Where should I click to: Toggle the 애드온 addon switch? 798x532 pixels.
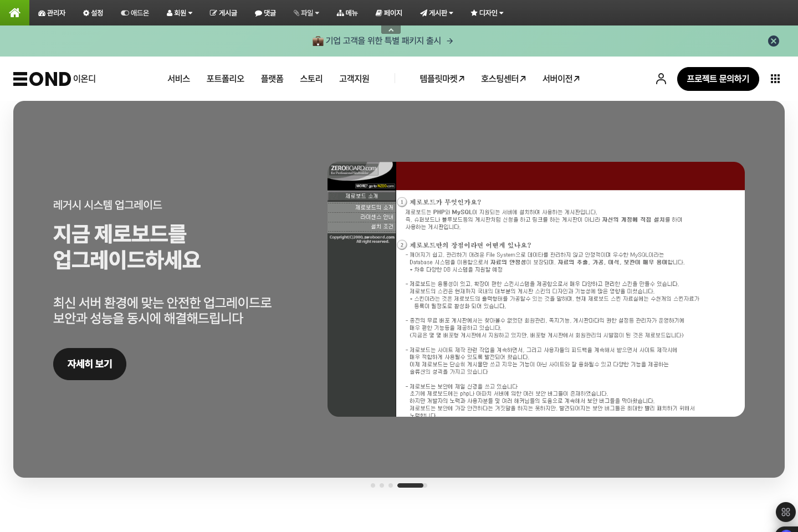pos(135,13)
